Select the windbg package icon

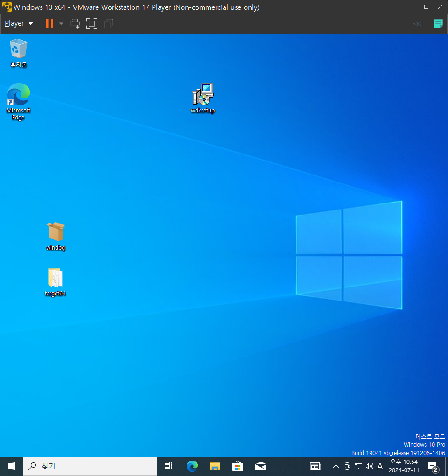tap(55, 236)
